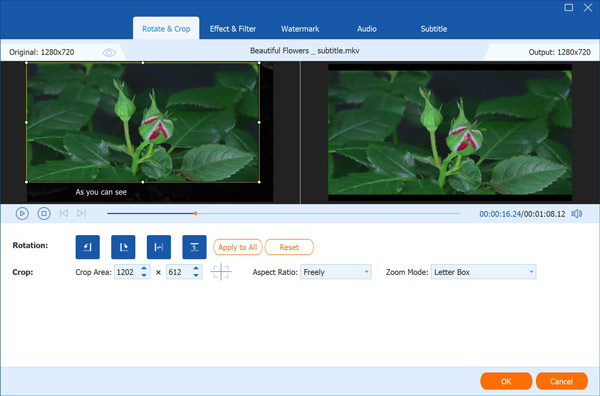Center the crop area with crosshair icon
Screen dimensions: 600x396
pyautogui.click(x=221, y=272)
